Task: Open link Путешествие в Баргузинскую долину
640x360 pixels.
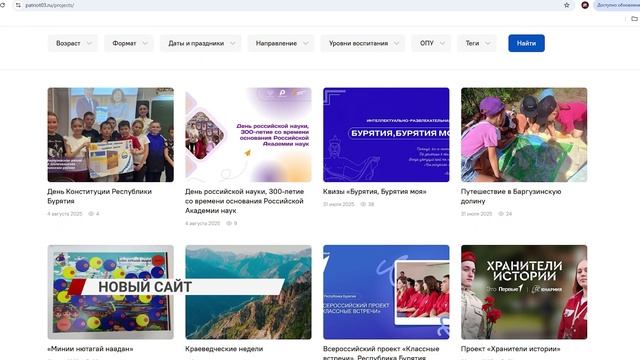Action: click(511, 196)
